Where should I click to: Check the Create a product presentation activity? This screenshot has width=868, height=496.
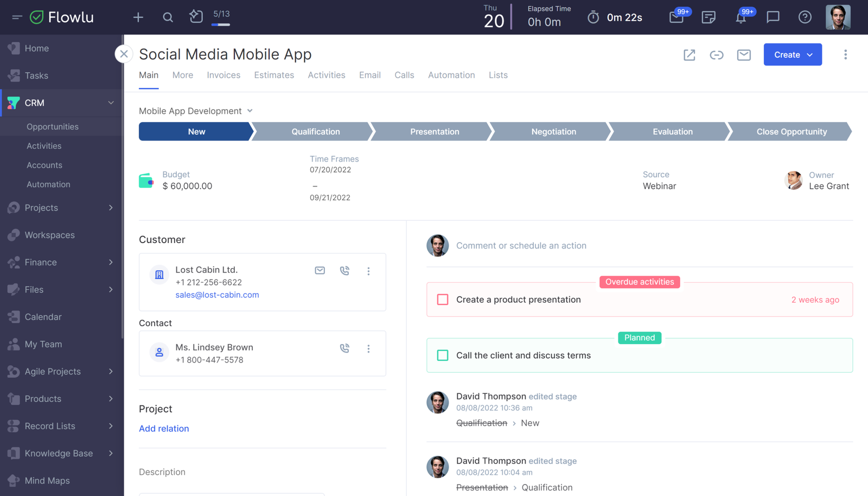click(443, 299)
